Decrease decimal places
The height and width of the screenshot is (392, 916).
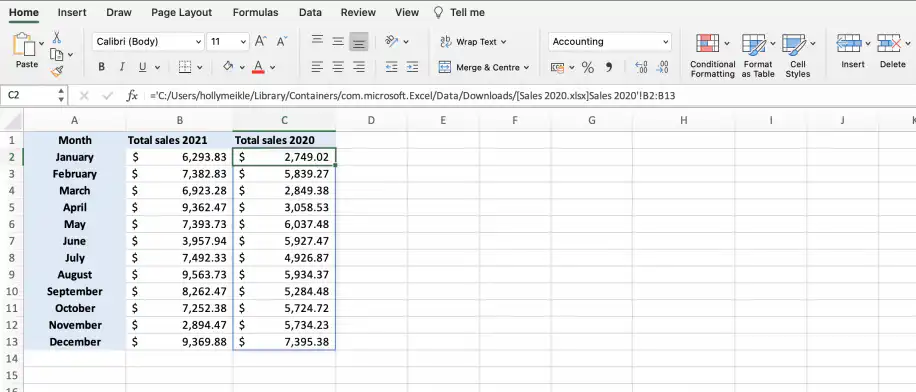point(662,67)
